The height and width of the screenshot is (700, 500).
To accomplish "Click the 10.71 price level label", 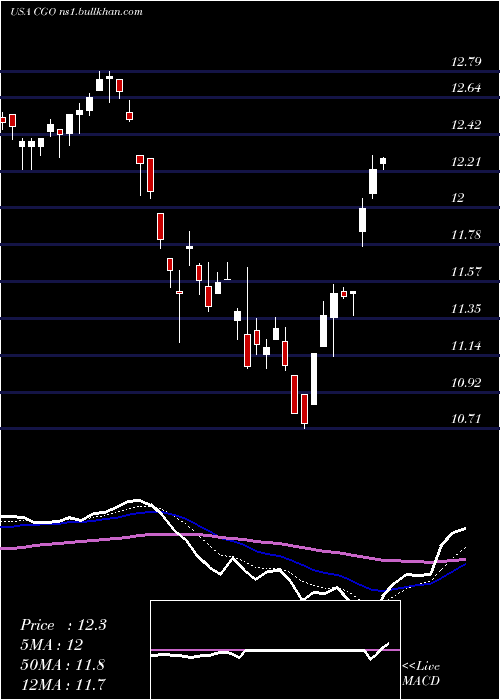I will 466,419.
